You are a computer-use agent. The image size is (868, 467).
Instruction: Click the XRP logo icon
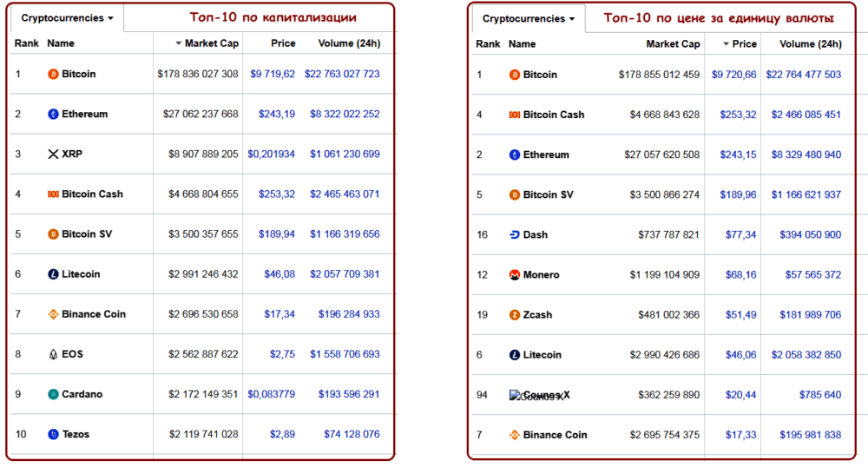[x=53, y=155]
